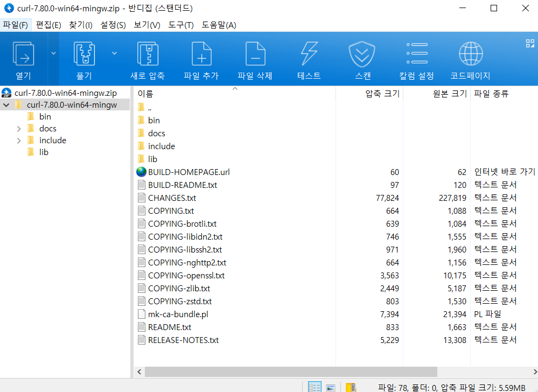
Task: Click the archive folder icon in status bar
Action: point(351,387)
